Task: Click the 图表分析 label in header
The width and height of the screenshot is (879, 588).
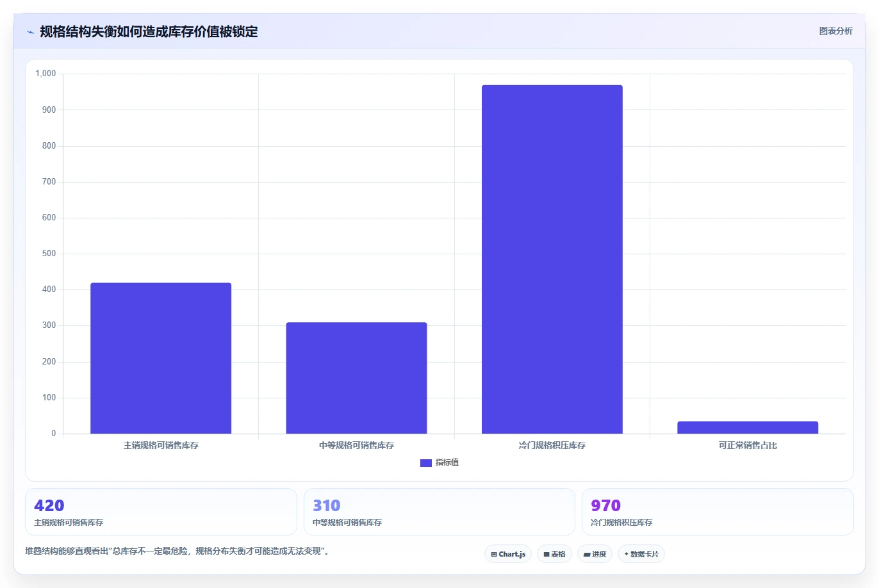Action: click(835, 31)
